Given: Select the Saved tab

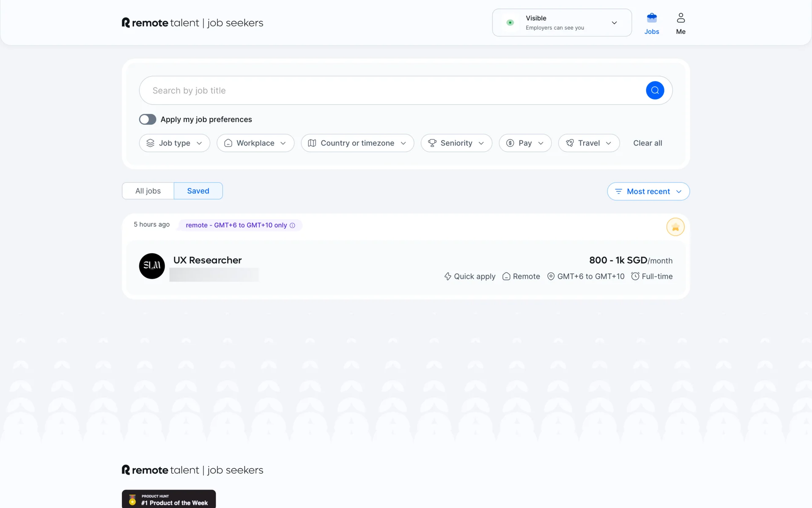Looking at the screenshot, I should point(198,191).
